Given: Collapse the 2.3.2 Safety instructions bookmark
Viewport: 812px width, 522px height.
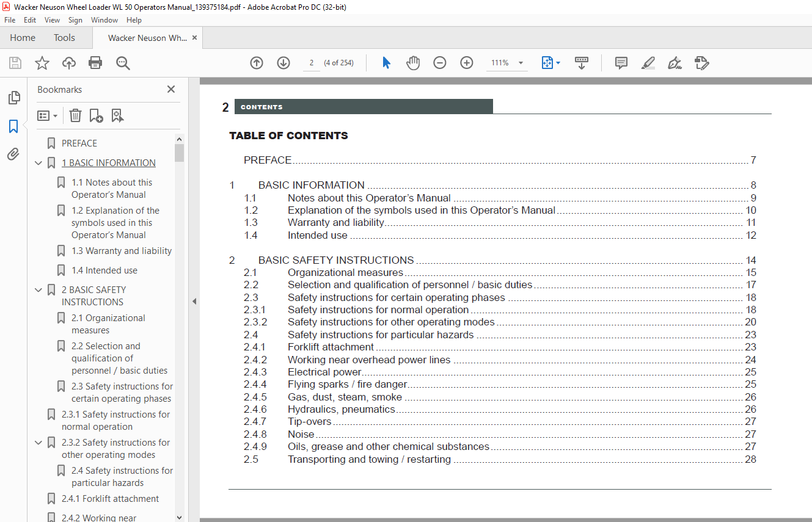Looking at the screenshot, I should click(38, 443).
